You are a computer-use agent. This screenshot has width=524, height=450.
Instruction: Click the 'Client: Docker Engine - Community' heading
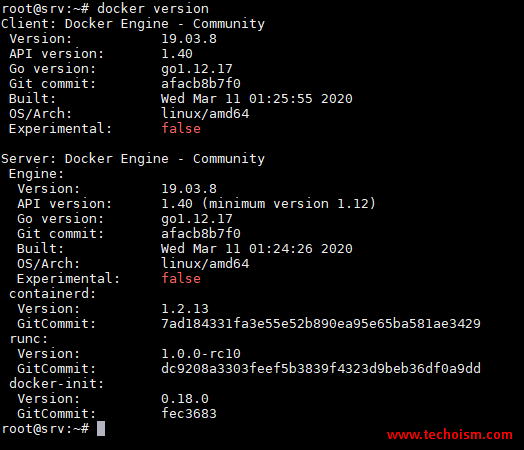click(x=133, y=24)
